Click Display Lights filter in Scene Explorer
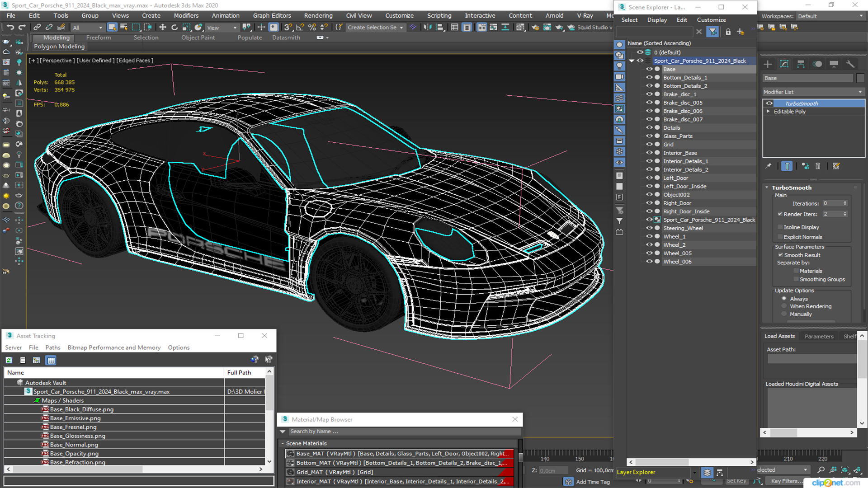This screenshot has width=868, height=488. pos(619,66)
